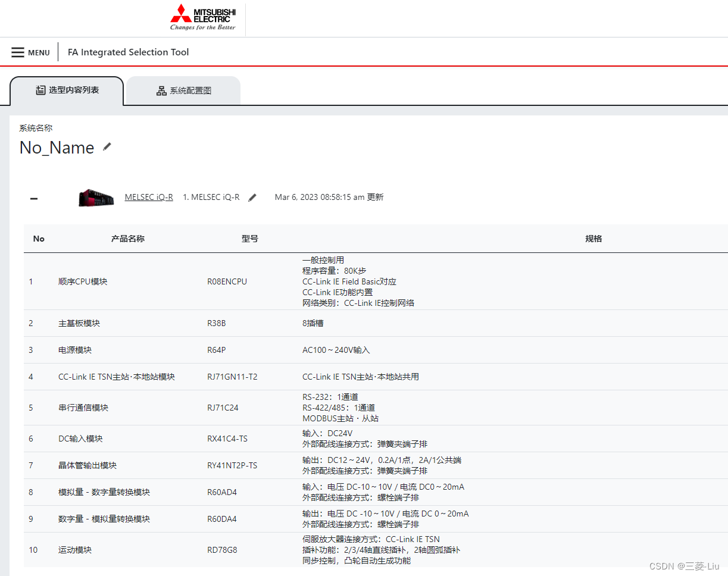Viewport: 728px width, 576px height.
Task: Select 模拟量 - 数字量转换模块 name
Action: tap(104, 492)
